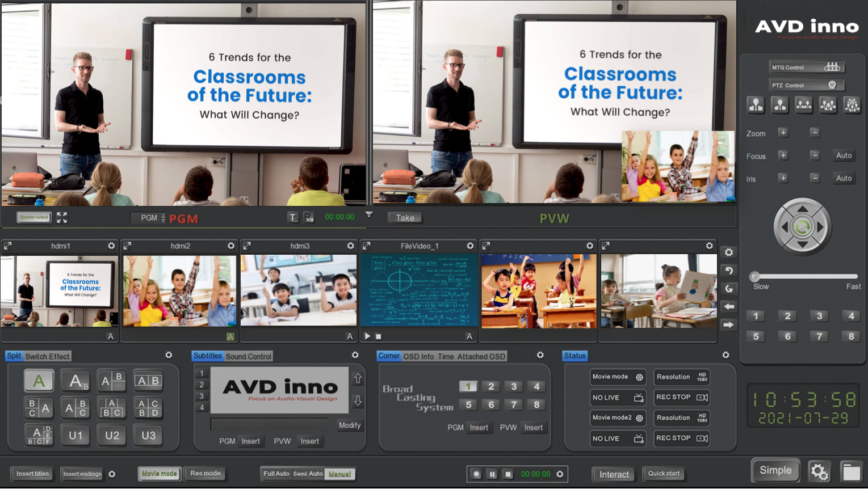868x489 pixels.
Task: Open settings gear of hdmi3 source
Action: point(351,246)
